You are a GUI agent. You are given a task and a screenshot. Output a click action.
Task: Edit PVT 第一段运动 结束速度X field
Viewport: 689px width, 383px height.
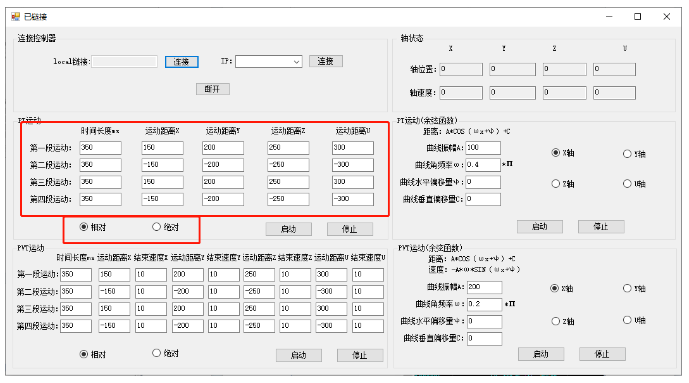(x=151, y=275)
